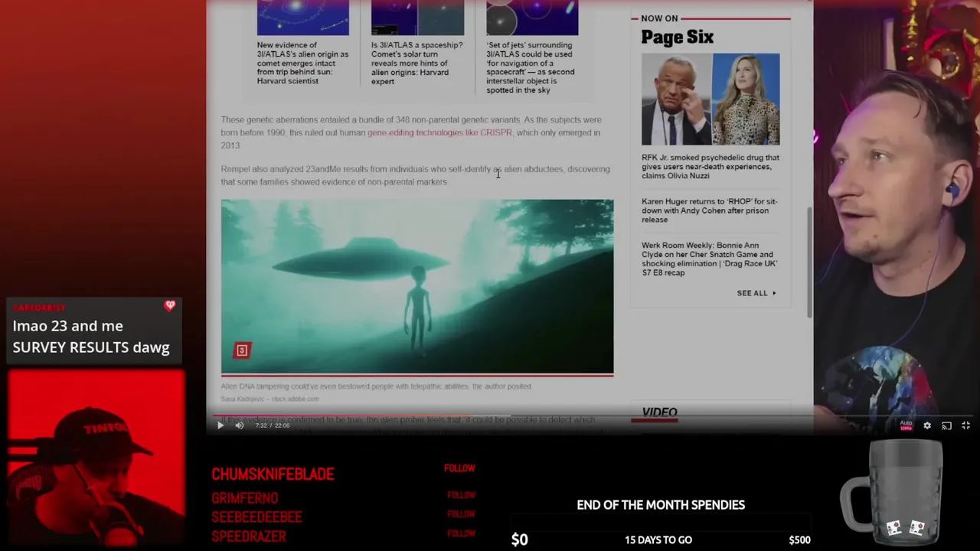Click the second 3I/ATLAS article thumbnail
Viewport: 980px width, 551px height.
tap(417, 17)
